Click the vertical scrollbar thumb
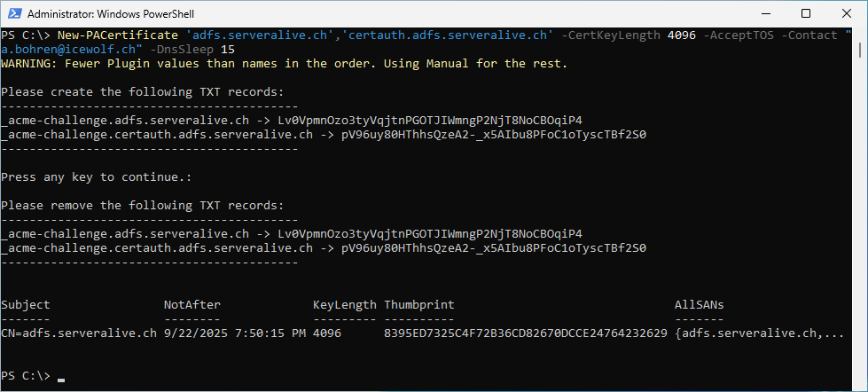This screenshot has height=392, width=868. pos(862,49)
